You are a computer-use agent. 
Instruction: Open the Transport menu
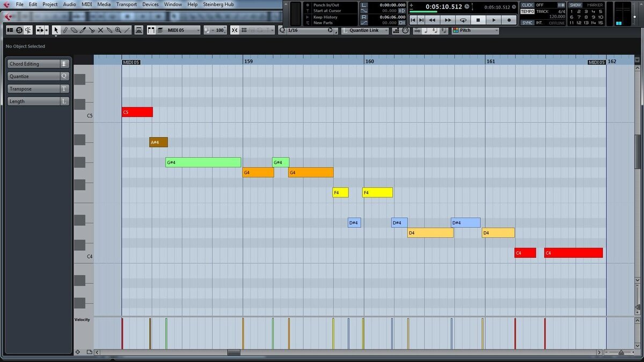[127, 4]
